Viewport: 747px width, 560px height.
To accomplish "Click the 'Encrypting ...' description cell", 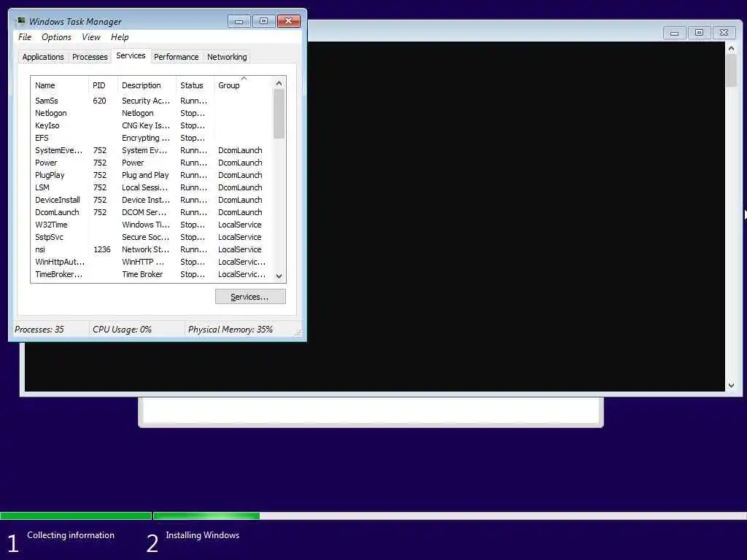I will tap(146, 138).
